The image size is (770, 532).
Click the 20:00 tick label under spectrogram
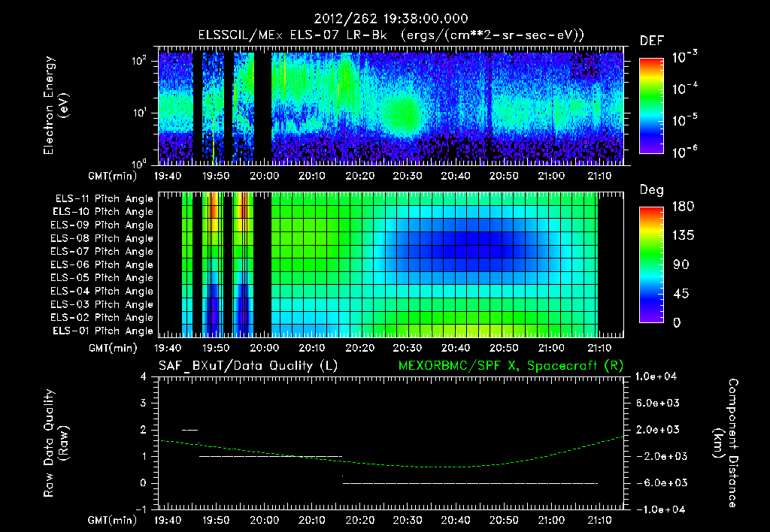264,176
